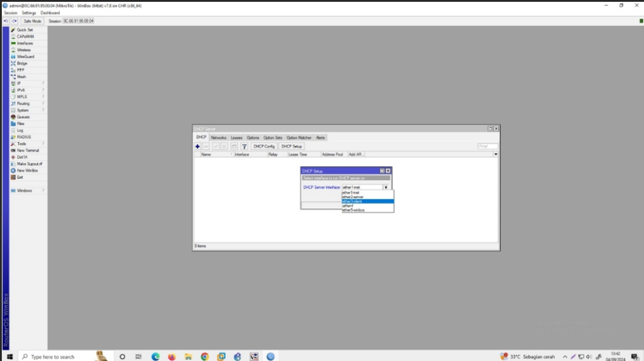Open RADIUS in the sidebar
The image size is (644, 361).
[28, 137]
